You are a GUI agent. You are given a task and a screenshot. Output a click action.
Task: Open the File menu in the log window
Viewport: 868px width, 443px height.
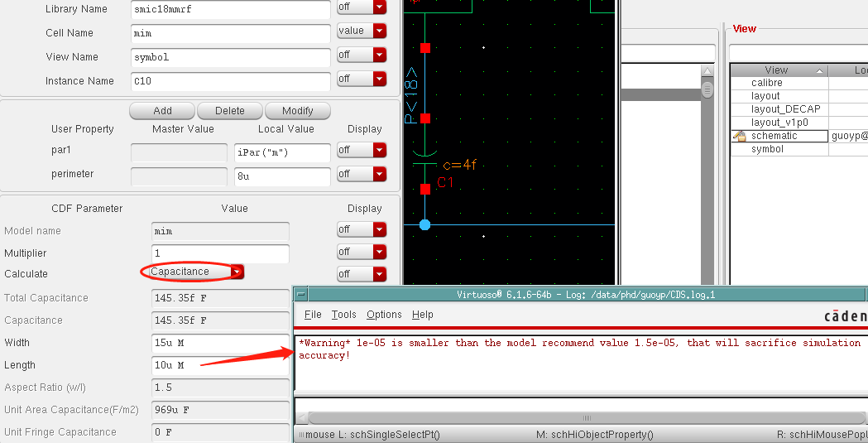(x=313, y=315)
